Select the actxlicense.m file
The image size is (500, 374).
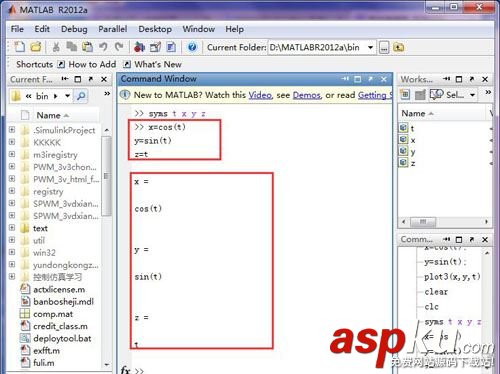click(x=59, y=289)
